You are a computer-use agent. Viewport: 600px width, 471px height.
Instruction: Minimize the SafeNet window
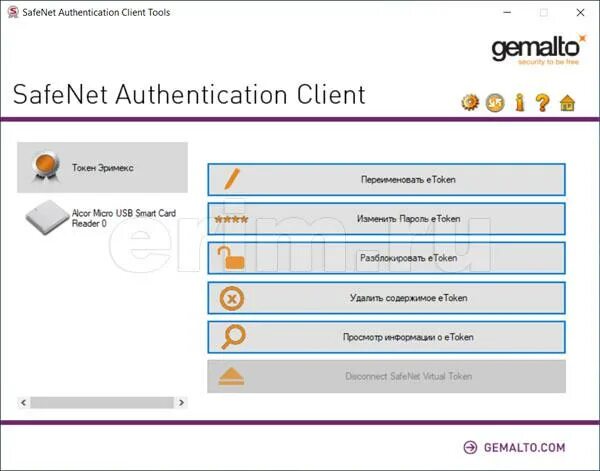tap(507, 13)
